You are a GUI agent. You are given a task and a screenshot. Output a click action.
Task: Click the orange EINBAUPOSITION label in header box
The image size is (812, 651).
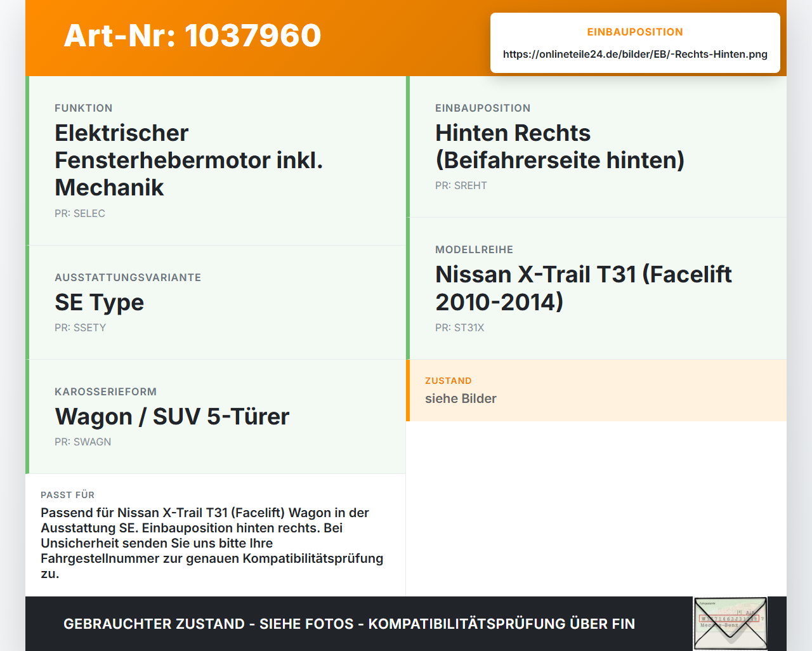pos(635,32)
